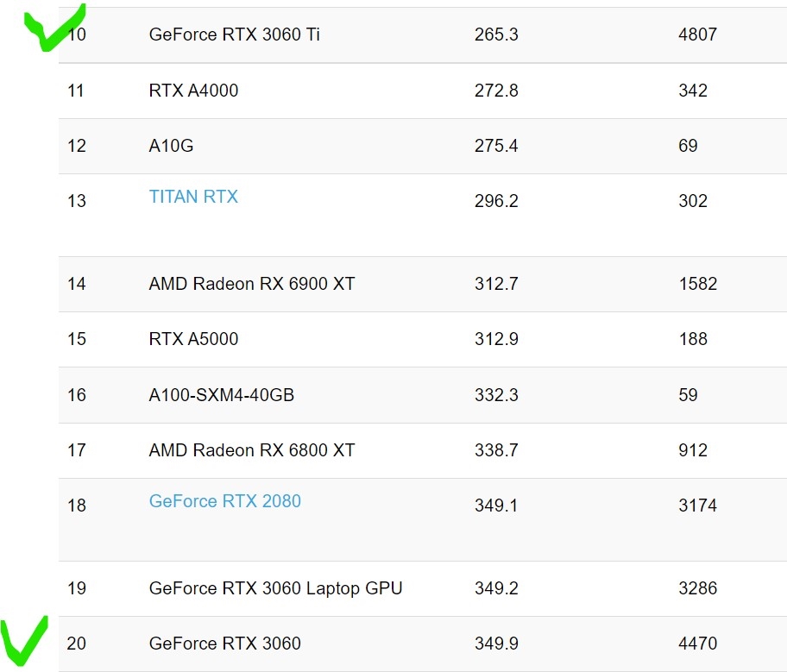Click the RTX A5000 name cell

click(193, 339)
